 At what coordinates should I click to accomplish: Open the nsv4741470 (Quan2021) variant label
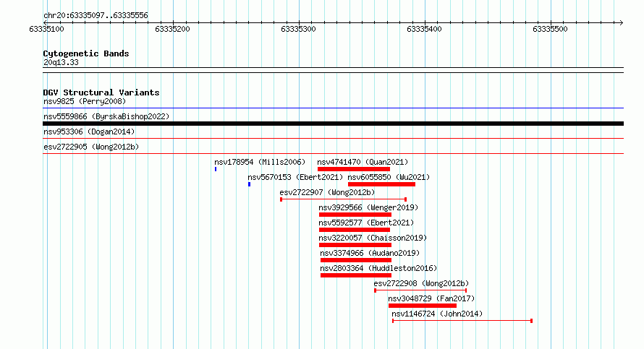tap(363, 162)
